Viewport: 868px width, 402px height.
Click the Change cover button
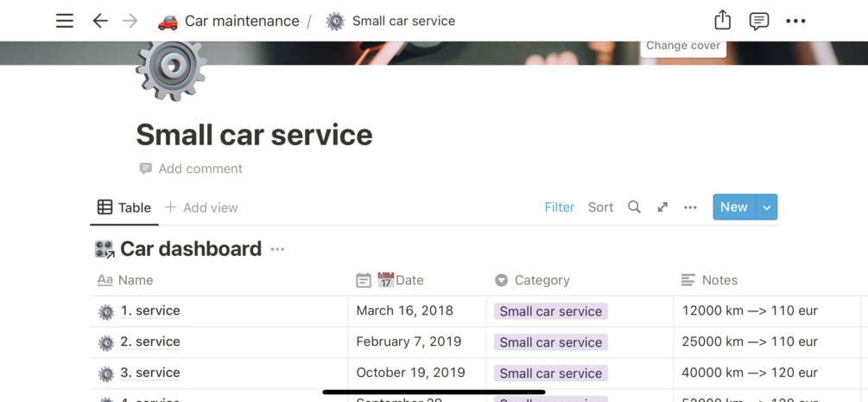[x=682, y=46]
